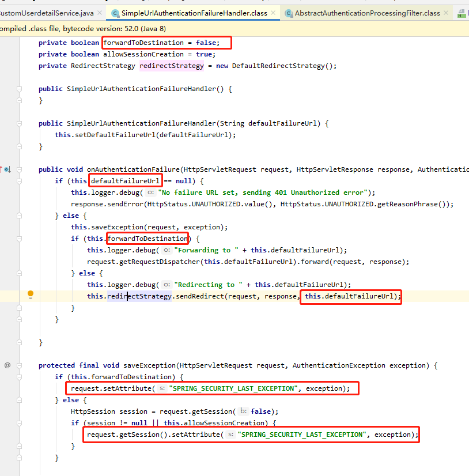
Task: Click on HttpSession session variable declaration
Action: point(109,411)
